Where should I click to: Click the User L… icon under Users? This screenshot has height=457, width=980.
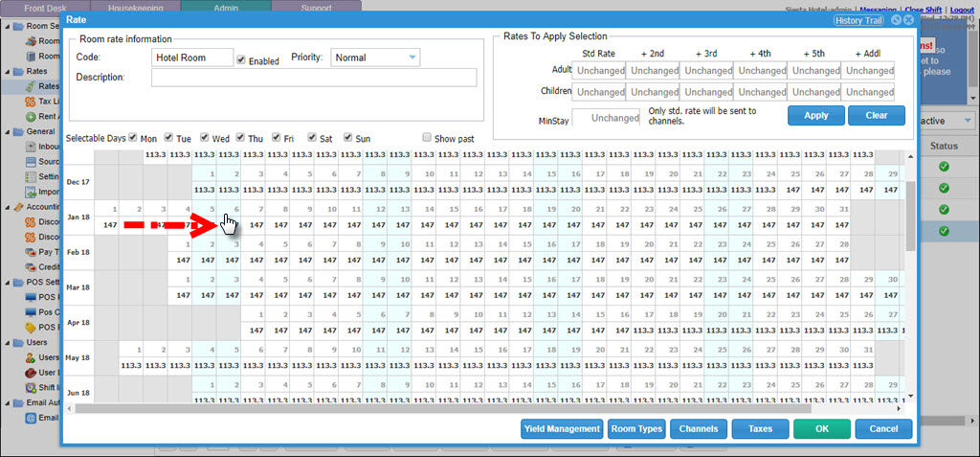point(30,373)
